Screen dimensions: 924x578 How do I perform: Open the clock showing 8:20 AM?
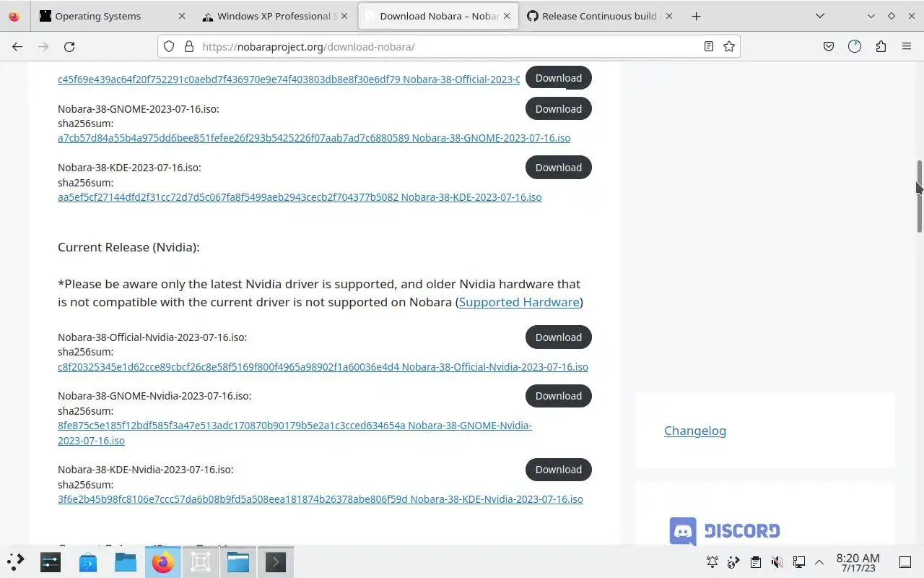click(x=858, y=562)
